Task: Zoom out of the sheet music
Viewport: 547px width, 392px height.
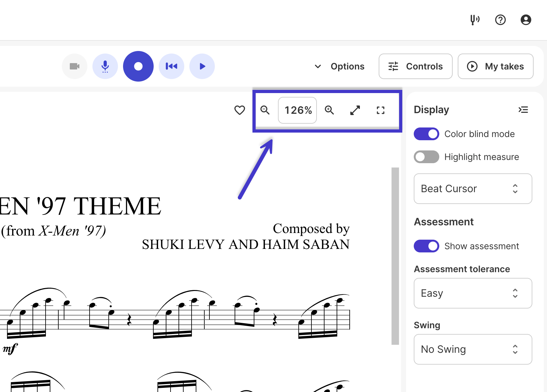Action: 265,110
